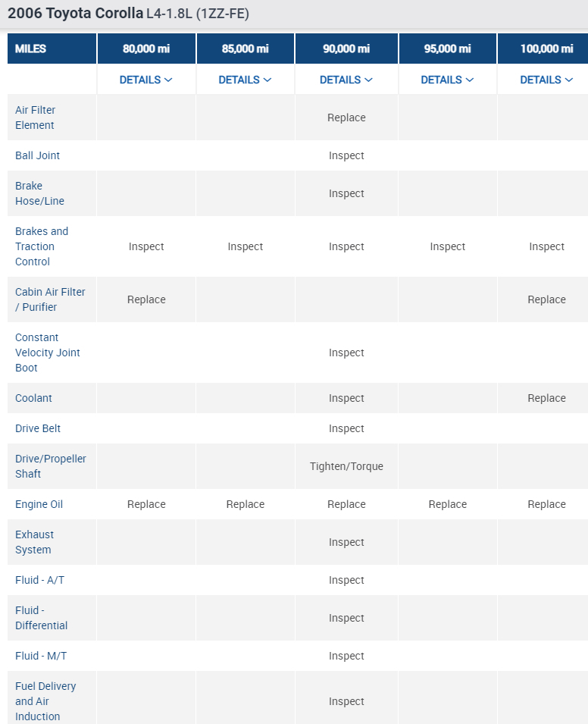
Task: Open Cabin Air Filter / Purifier link
Action: [50, 299]
